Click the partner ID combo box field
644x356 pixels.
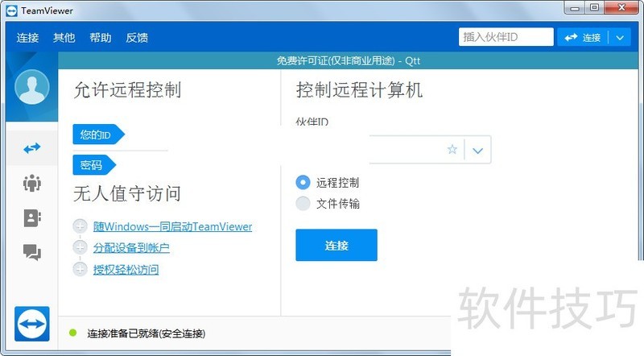click(430, 149)
